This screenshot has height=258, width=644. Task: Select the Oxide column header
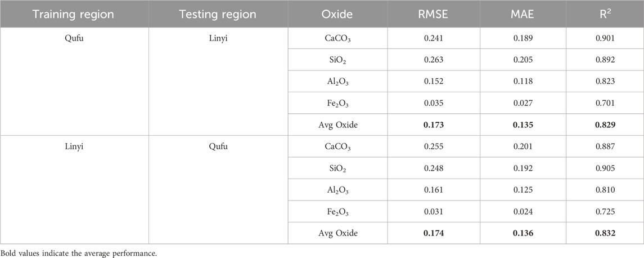337,14
